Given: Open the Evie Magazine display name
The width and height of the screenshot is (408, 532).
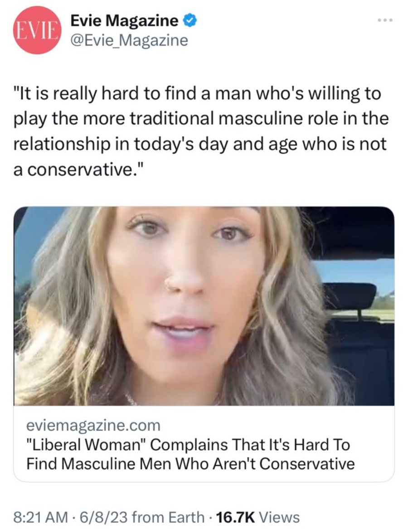Looking at the screenshot, I should coord(124,21).
